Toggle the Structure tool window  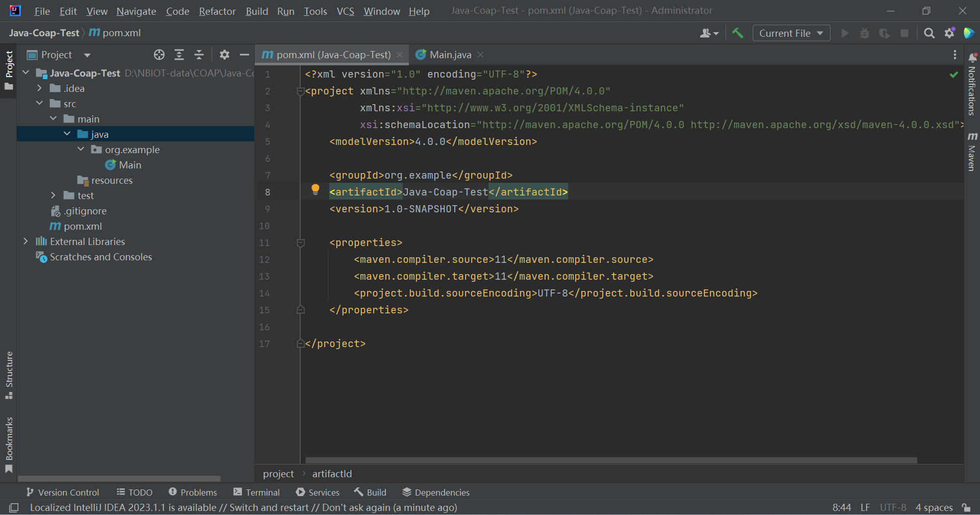tap(9, 375)
